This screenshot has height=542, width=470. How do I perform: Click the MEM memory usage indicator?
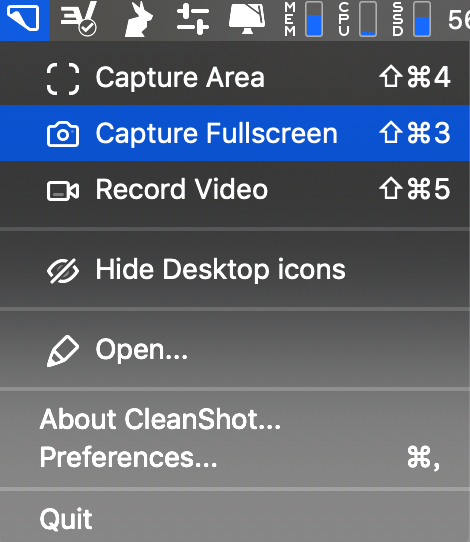coord(303,19)
